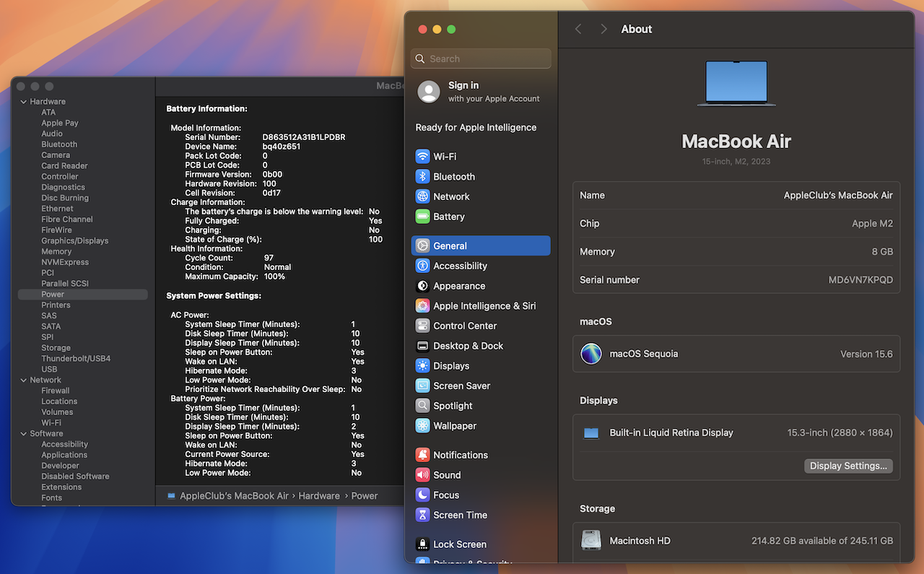Open the Battery icon in sidebar
Image resolution: width=924 pixels, height=574 pixels.
click(423, 217)
